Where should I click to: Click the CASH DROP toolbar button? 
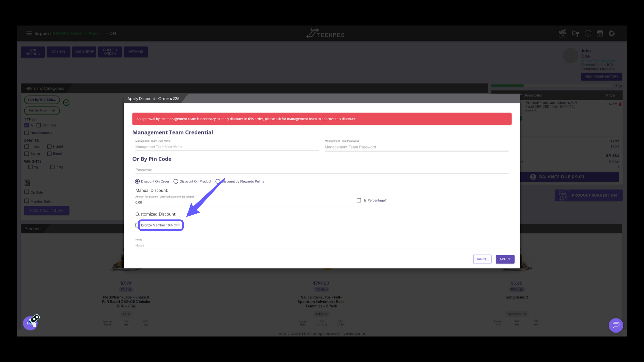coord(84,52)
